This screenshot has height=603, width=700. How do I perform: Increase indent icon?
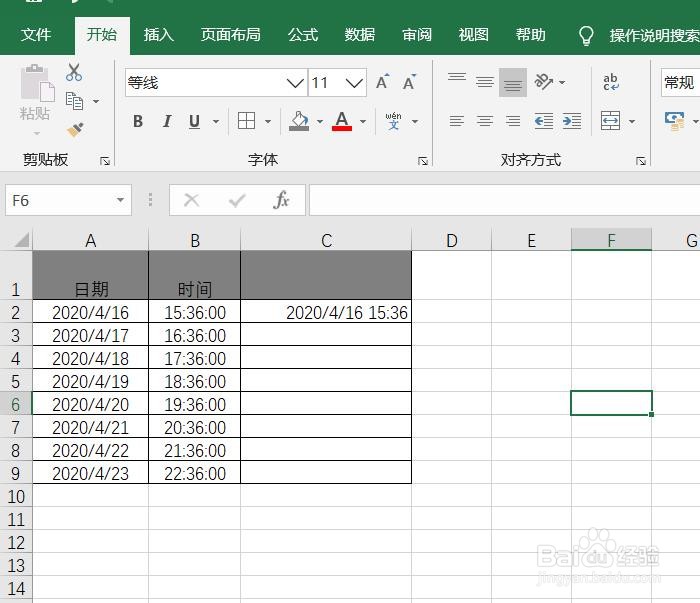(x=572, y=121)
